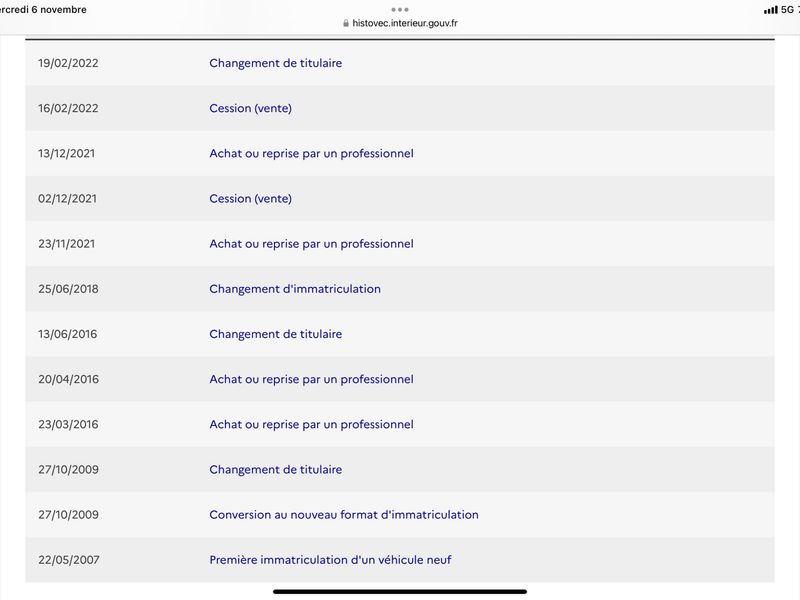Image resolution: width=800 pixels, height=600 pixels.
Task: Tap the cellular signal bars icon
Action: (770, 10)
